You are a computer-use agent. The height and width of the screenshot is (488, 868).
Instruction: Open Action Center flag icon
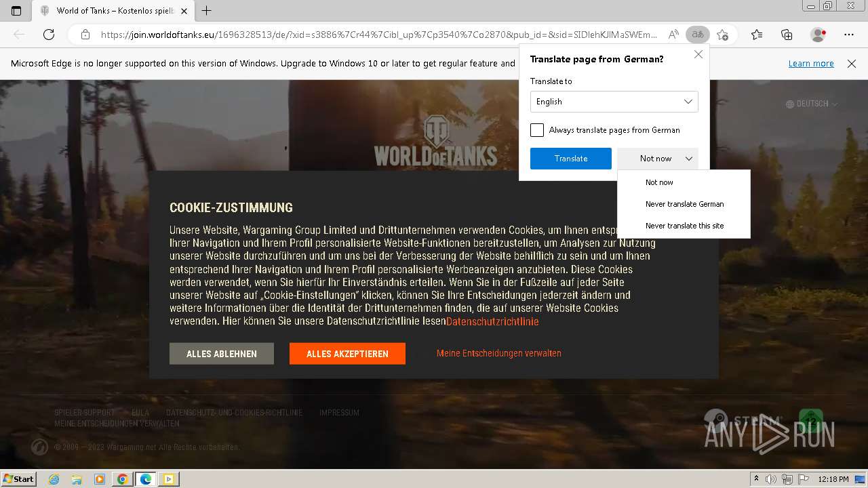[803, 479]
